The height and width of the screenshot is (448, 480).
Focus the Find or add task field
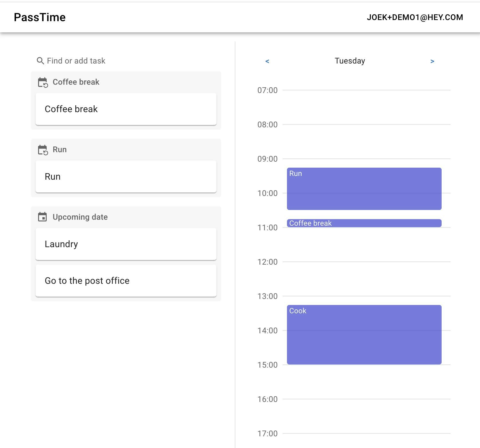click(x=126, y=61)
